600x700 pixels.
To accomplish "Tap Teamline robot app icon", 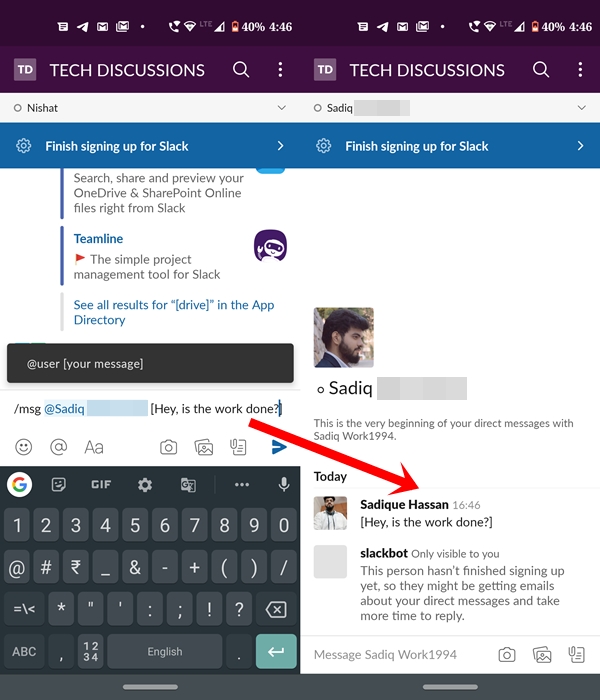I will (271, 246).
